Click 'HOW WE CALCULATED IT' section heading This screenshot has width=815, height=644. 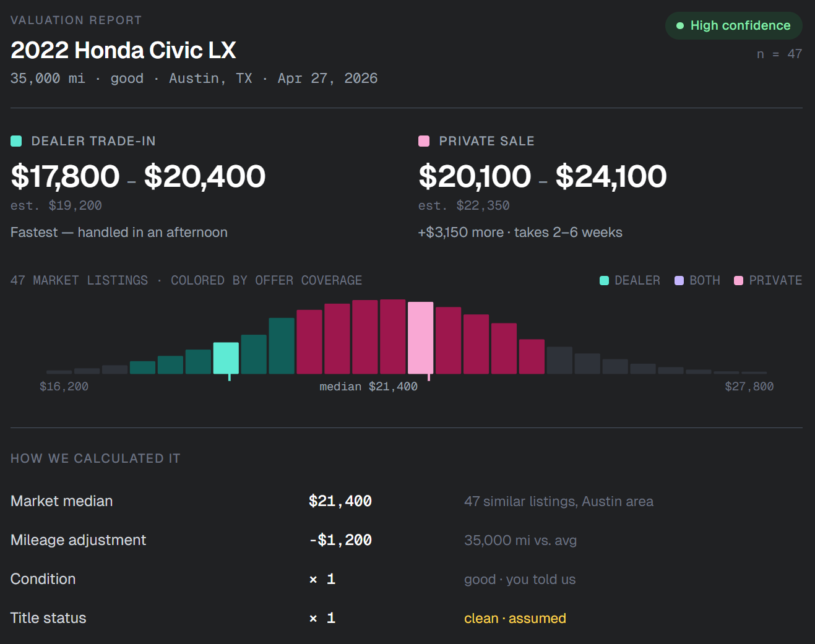coord(95,458)
